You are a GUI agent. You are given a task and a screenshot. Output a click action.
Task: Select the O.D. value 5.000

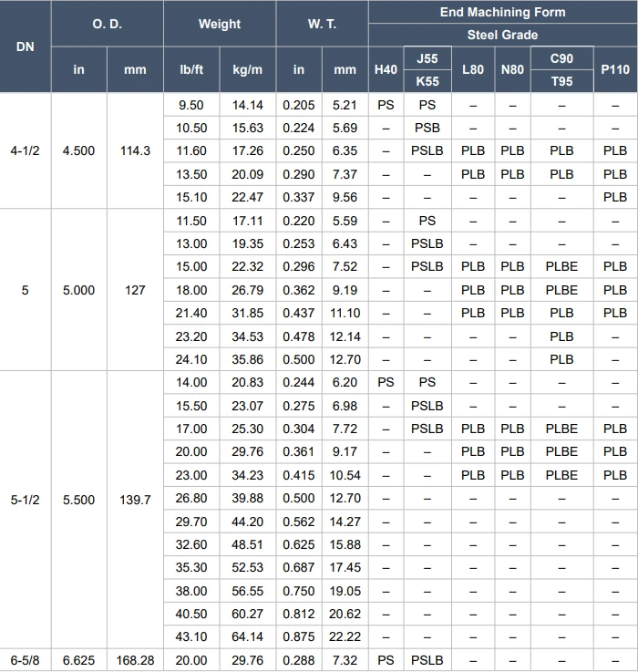(x=79, y=290)
